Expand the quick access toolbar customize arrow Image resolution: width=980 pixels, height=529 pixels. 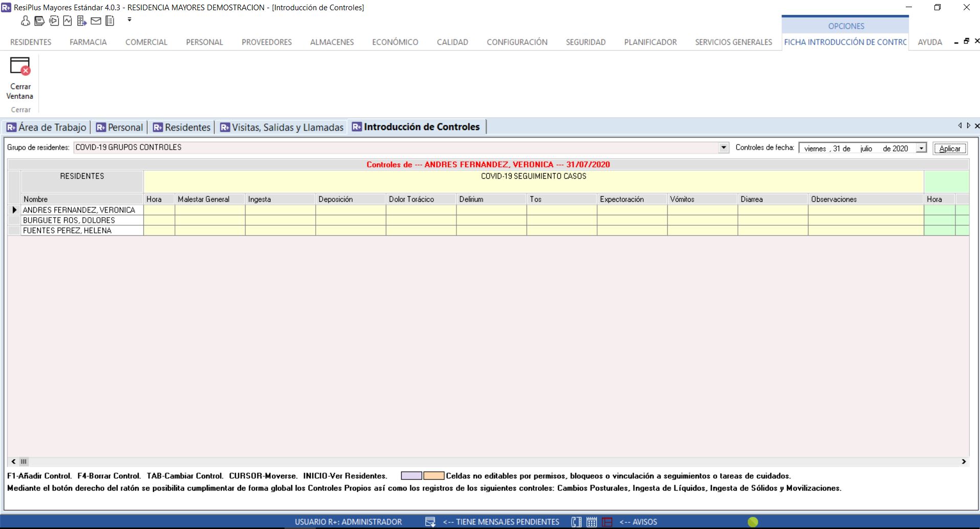click(129, 20)
